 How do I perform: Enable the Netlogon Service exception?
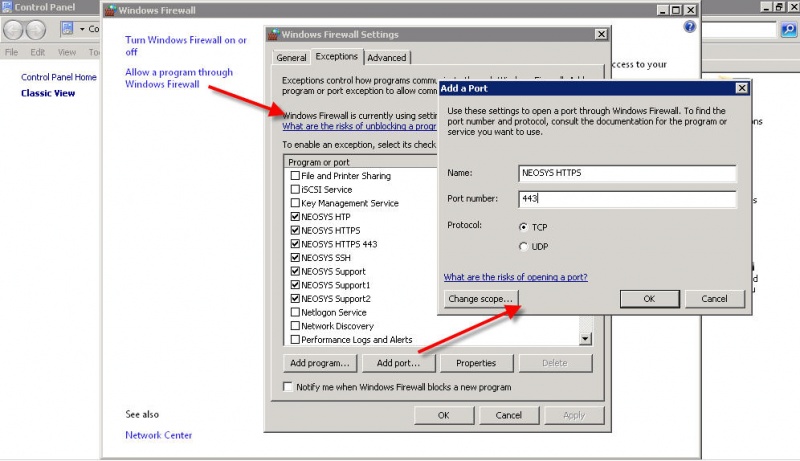[x=295, y=312]
